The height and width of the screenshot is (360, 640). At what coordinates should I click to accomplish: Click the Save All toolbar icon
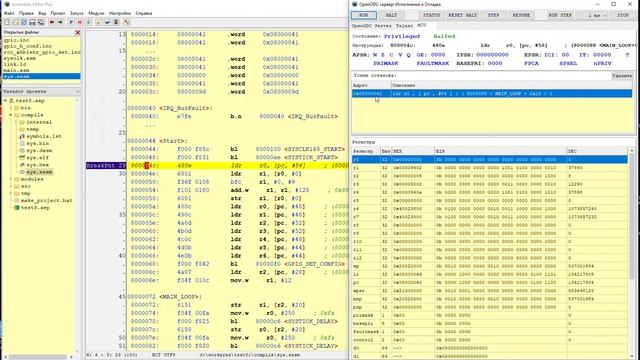coord(41,22)
